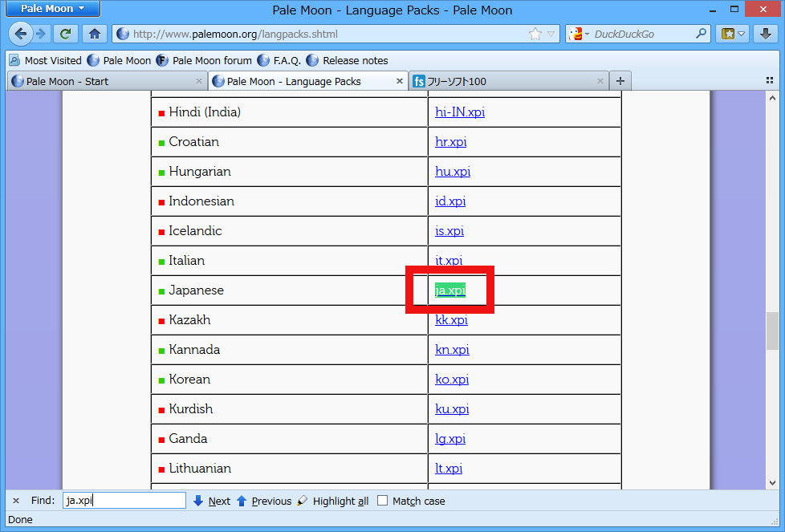Download the hr.xpi Croatian pack
The image size is (785, 532).
450,142
